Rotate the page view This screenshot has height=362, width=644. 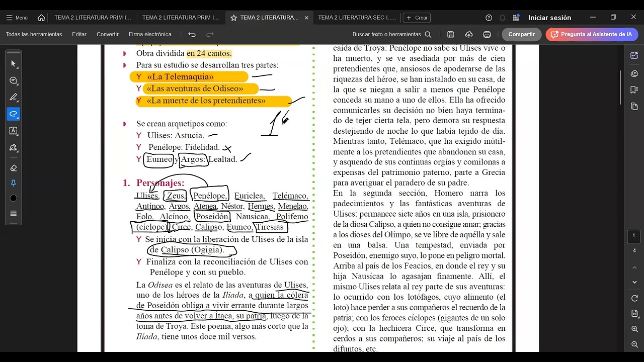[634, 298]
